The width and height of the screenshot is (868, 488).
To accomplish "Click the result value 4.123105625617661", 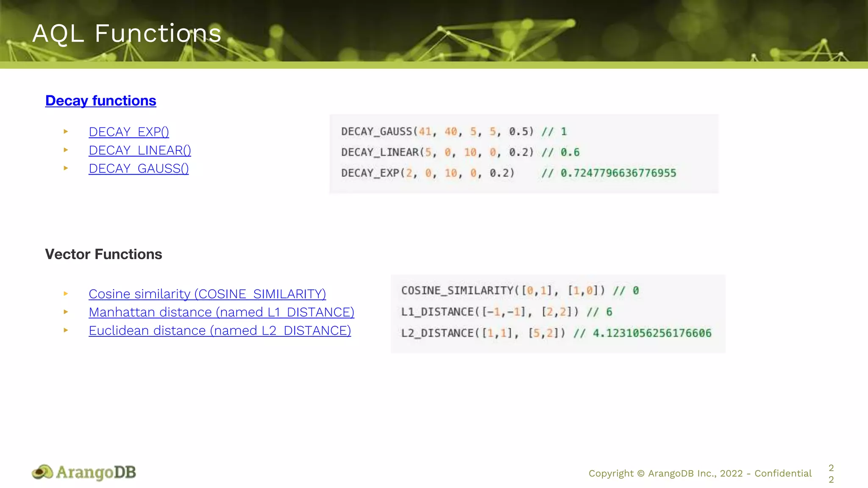I will click(652, 333).
